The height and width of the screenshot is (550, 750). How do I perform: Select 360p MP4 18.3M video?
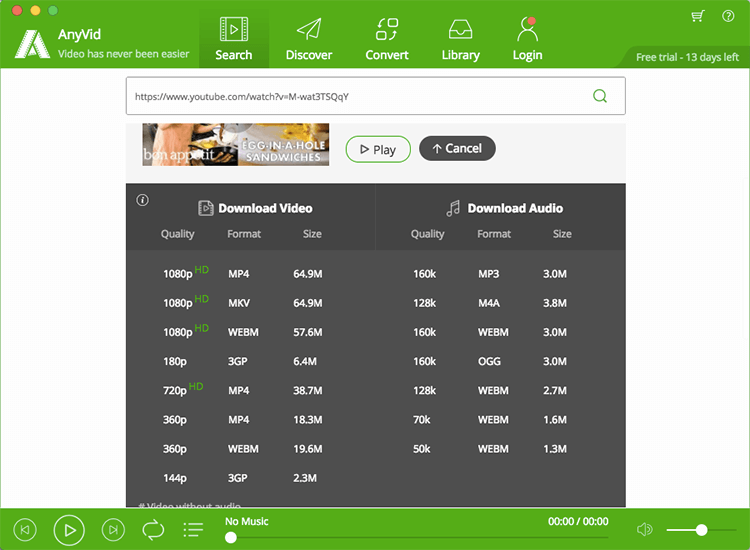click(251, 419)
